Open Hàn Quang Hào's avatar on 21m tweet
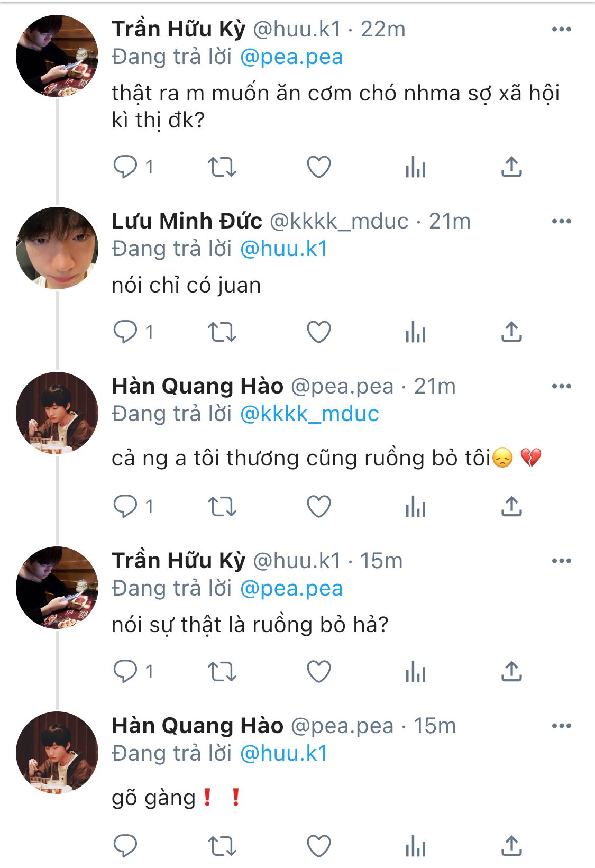The width and height of the screenshot is (595, 868). click(x=57, y=413)
